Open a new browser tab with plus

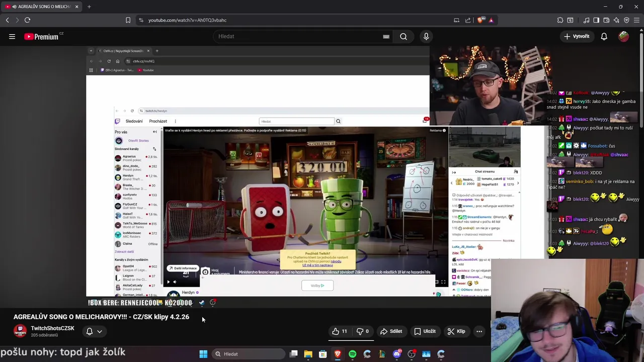point(89,7)
